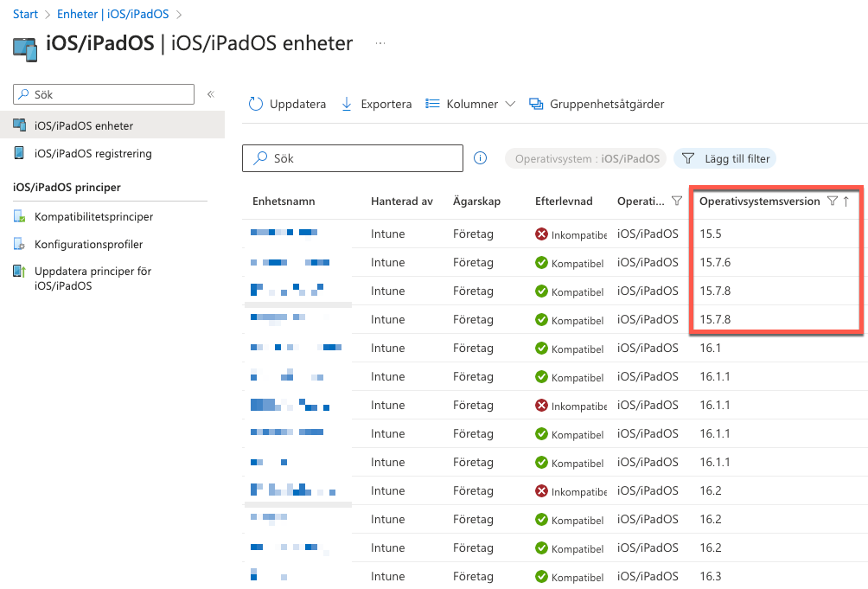Click the info icon beside search box

[x=481, y=158]
